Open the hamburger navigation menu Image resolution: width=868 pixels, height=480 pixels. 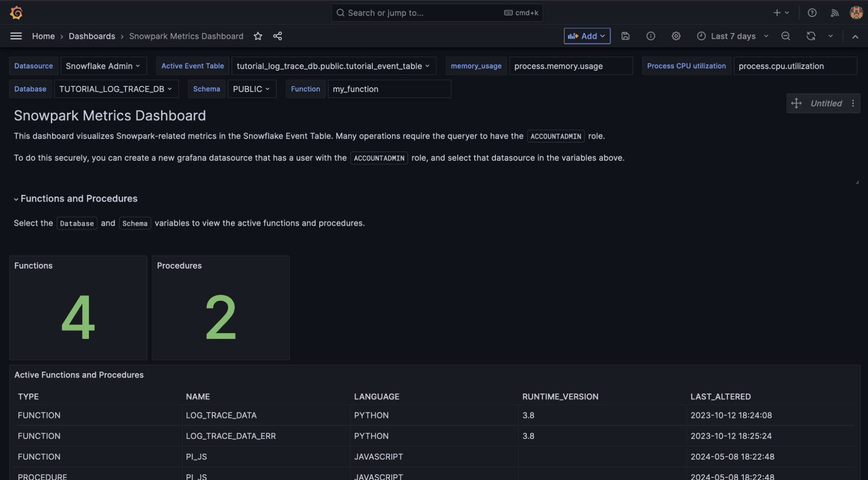pos(16,36)
